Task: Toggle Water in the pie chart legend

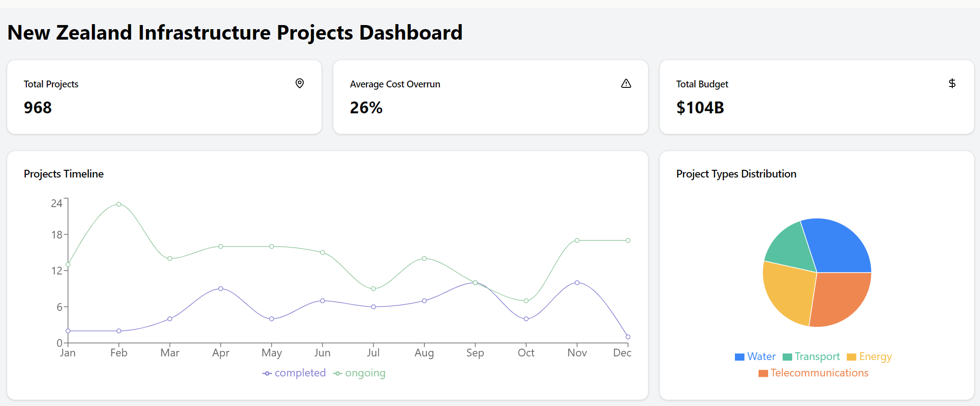Action: tap(755, 357)
